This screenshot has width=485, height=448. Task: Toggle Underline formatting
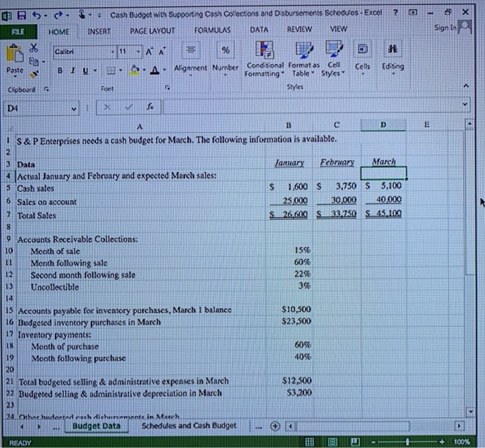[x=85, y=71]
